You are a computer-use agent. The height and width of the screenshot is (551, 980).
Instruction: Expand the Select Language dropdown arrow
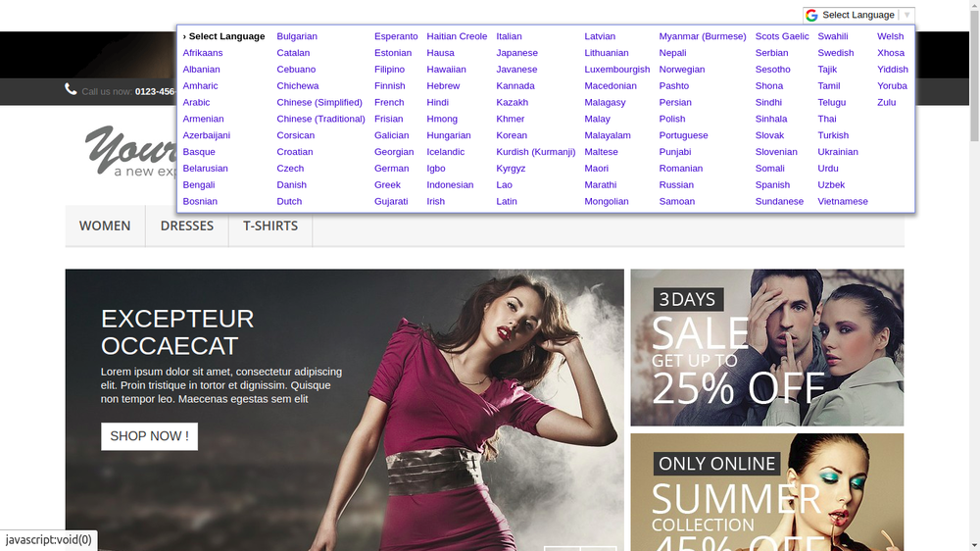906,15
